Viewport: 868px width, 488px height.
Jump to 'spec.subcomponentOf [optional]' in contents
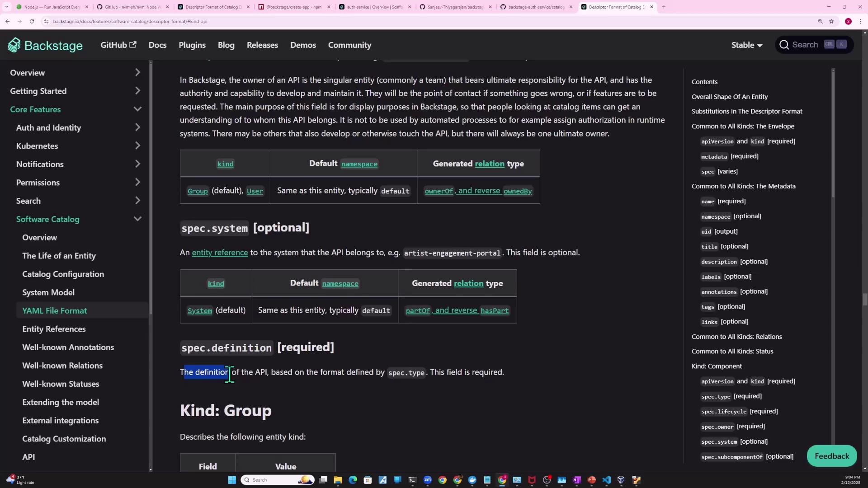click(747, 456)
